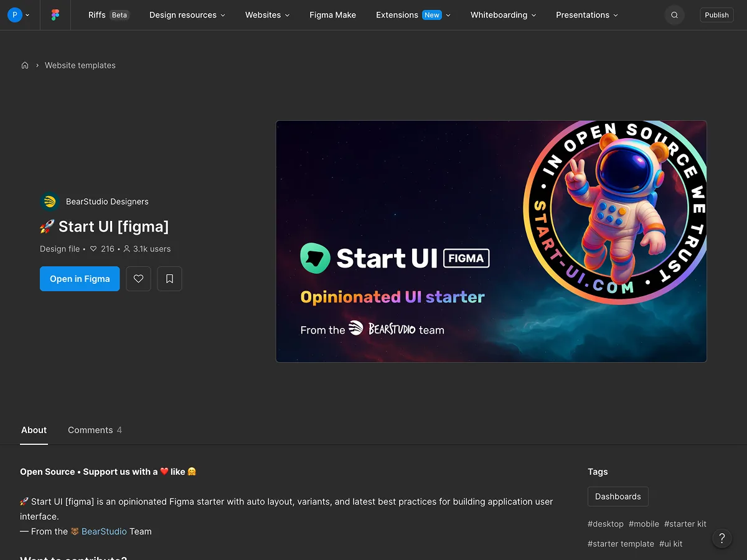Open the Riffs Beta menu item
The height and width of the screenshot is (560, 747).
click(x=109, y=15)
